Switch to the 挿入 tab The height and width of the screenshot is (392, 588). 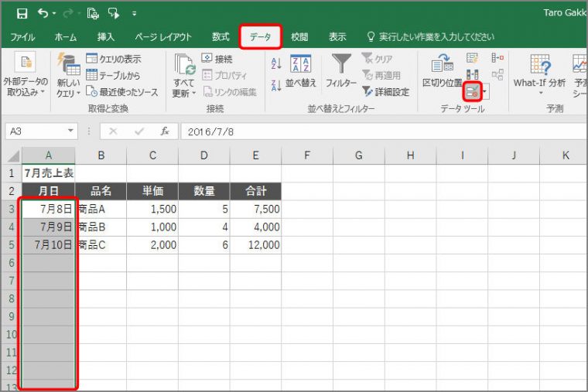(x=105, y=37)
